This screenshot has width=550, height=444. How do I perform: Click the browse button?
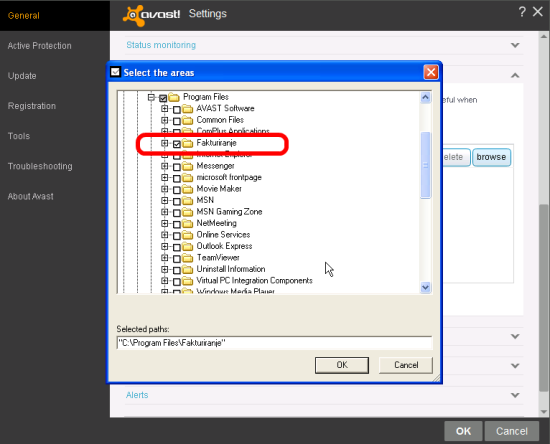491,157
